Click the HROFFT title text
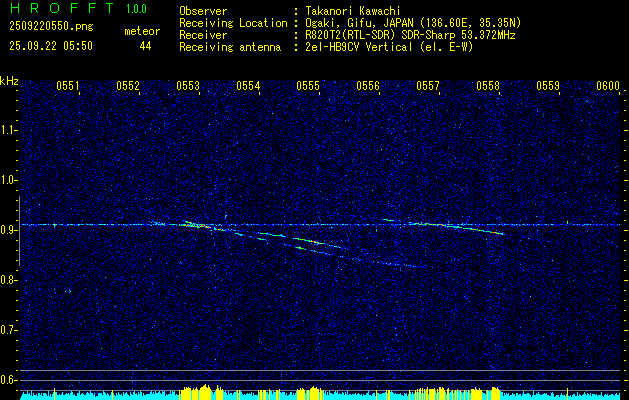The image size is (629, 400). [x=62, y=8]
